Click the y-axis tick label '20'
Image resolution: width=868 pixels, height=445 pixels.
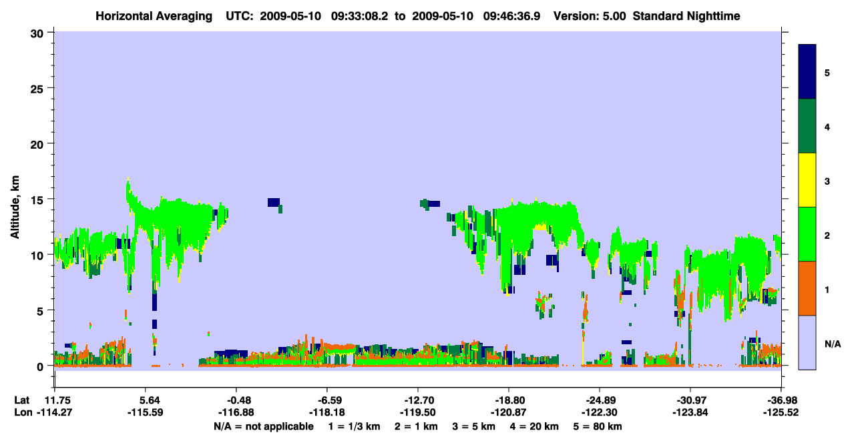[x=39, y=144]
